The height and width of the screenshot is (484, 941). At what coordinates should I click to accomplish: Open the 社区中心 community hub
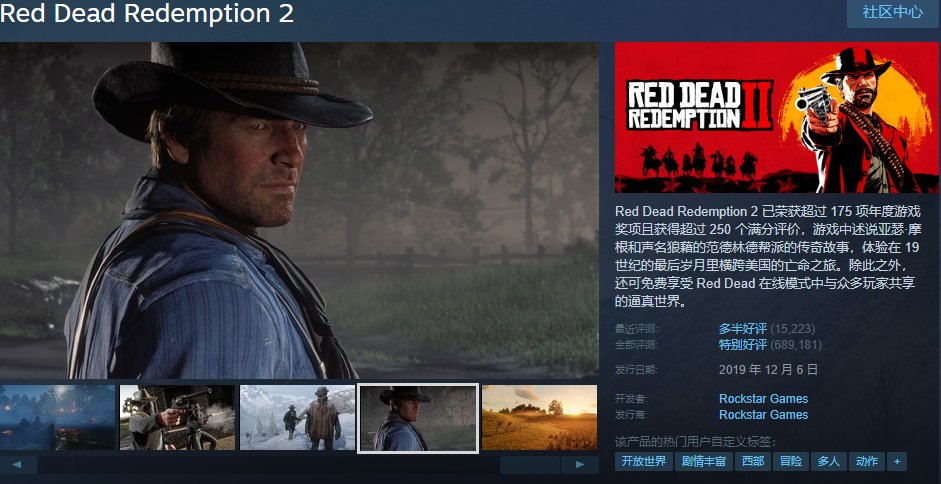pyautogui.click(x=892, y=12)
